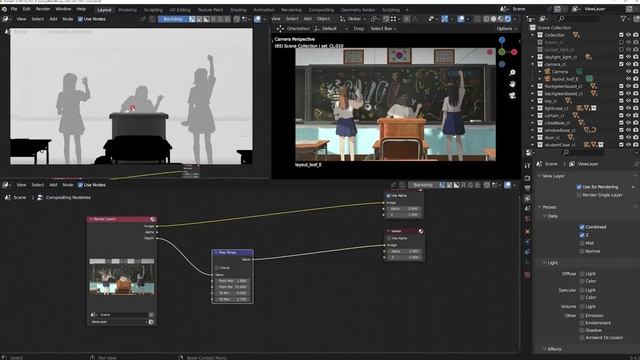Click the green Y axis of the navigation gizmo
This screenshot has height=360, width=640.
[502, 52]
